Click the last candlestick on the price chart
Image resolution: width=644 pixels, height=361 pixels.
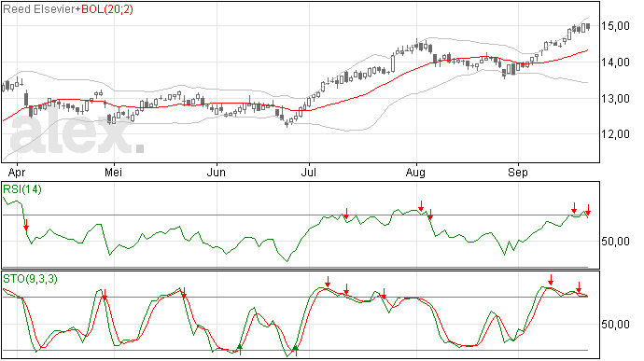pos(588,26)
